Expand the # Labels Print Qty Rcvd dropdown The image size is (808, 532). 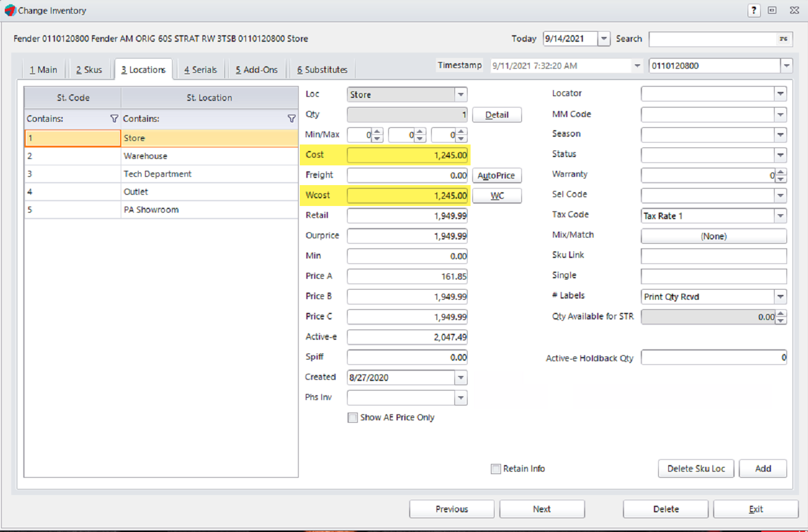[781, 296]
